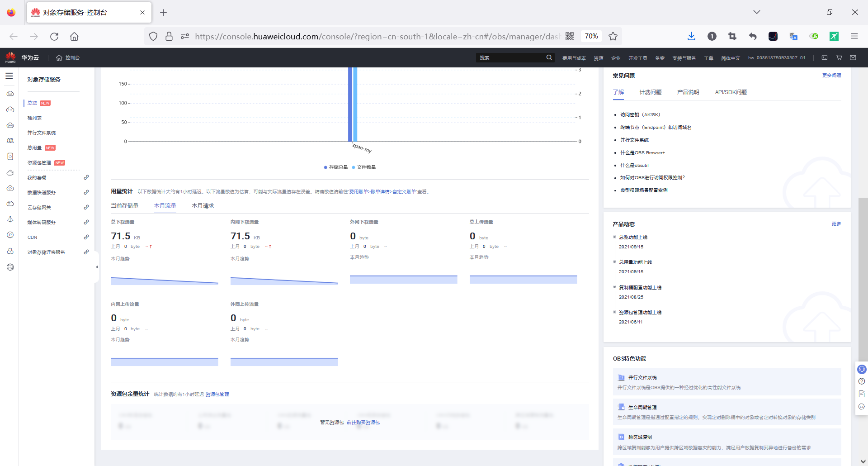Click 更多问题 link in FAQ panel

pyautogui.click(x=831, y=76)
